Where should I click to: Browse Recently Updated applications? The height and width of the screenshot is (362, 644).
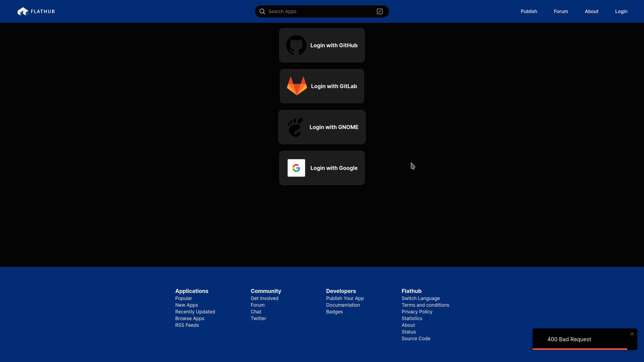195,312
